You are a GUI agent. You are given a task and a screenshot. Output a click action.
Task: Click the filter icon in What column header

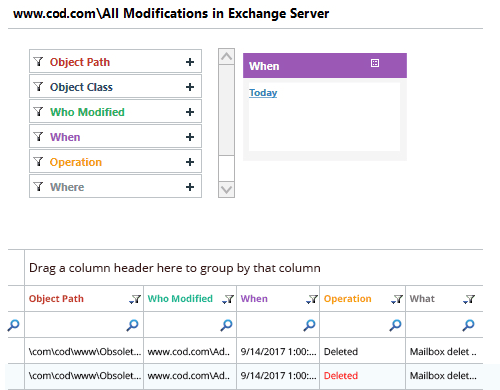click(x=469, y=299)
